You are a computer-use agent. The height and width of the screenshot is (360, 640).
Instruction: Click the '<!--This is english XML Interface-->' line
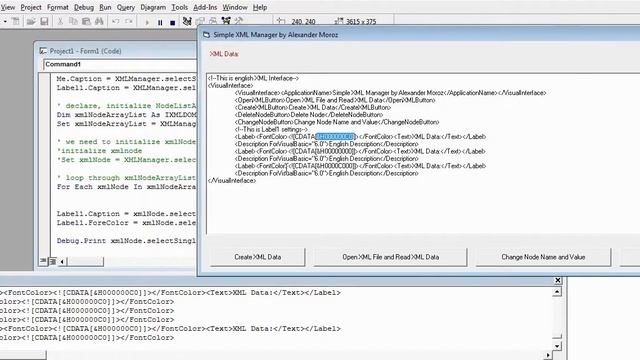pos(253,78)
